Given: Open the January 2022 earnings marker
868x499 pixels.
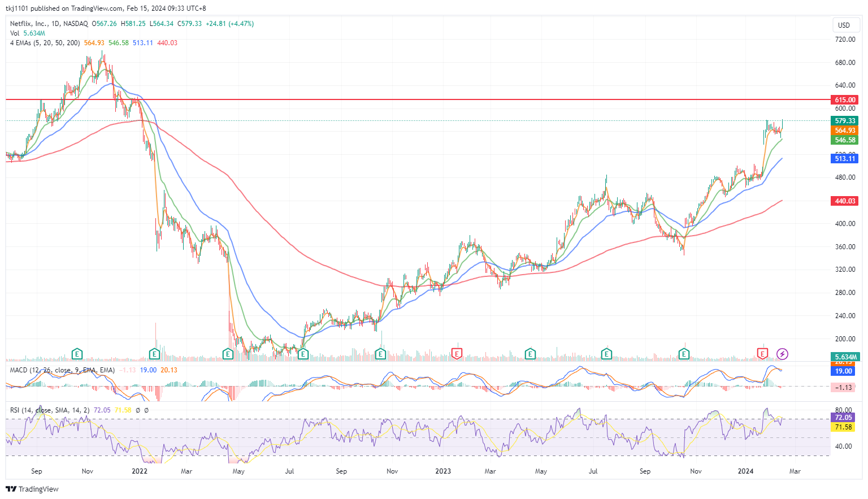Looking at the screenshot, I should 154,354.
